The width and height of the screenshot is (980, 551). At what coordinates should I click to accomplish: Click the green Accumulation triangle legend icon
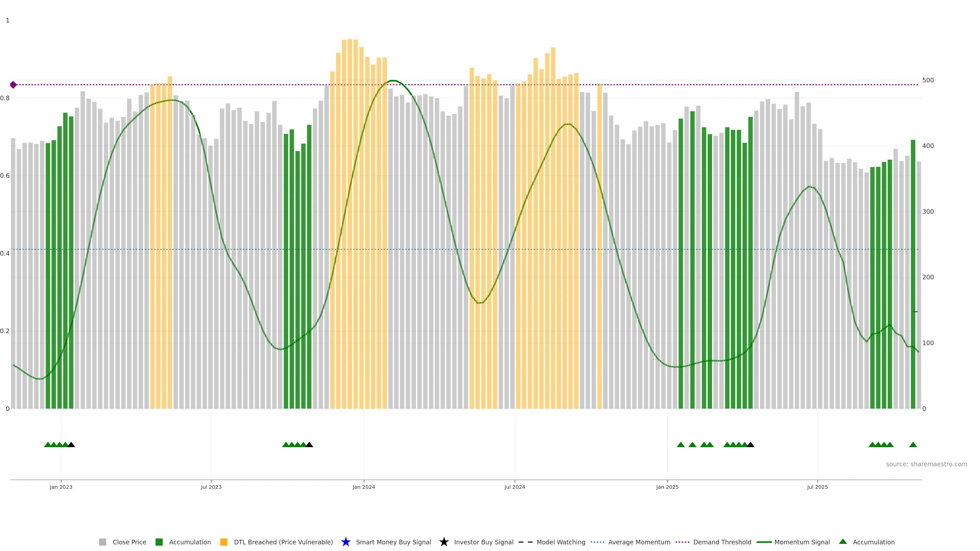pos(843,542)
